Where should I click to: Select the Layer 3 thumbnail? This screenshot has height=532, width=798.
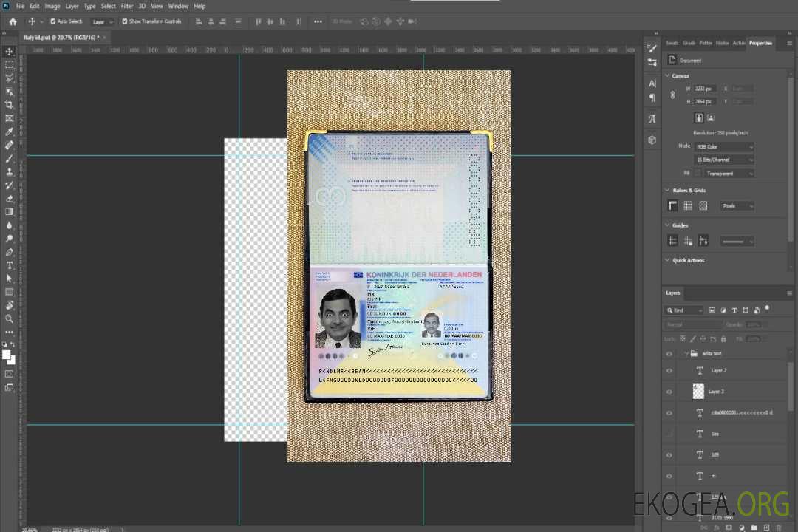(698, 392)
